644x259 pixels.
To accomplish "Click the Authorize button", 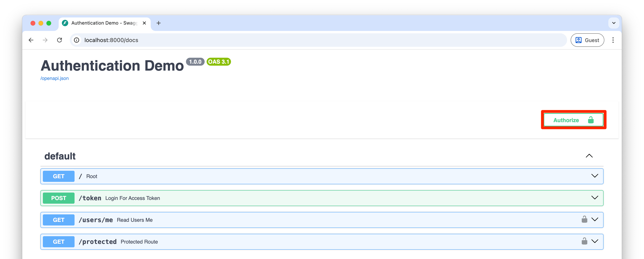I will (x=573, y=120).
